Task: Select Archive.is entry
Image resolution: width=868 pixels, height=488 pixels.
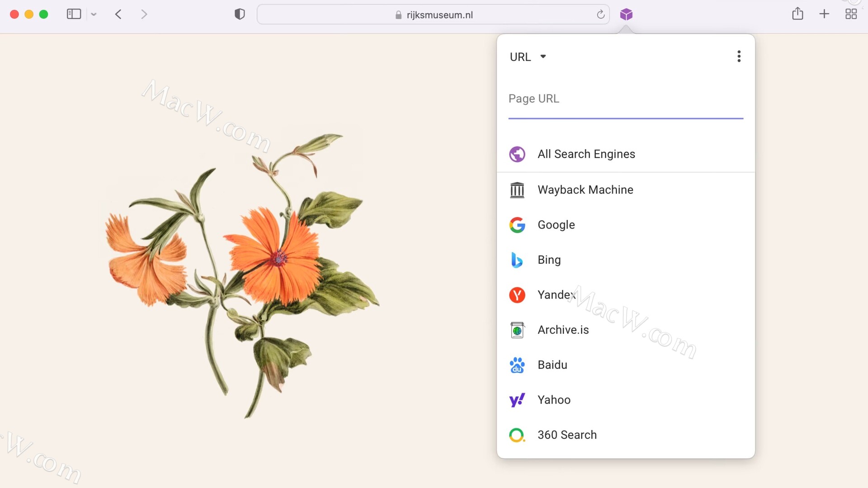Action: click(x=626, y=330)
